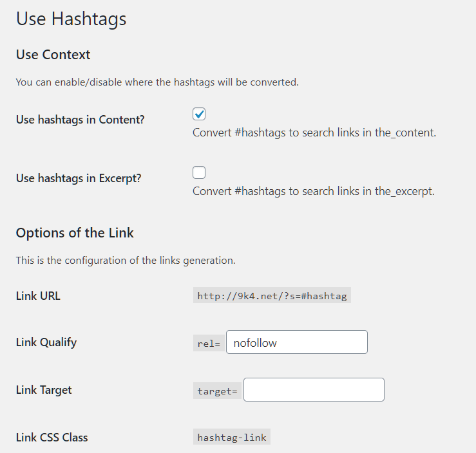The height and width of the screenshot is (453, 476).
Task: Click the the_content conversion description text
Action: coord(314,133)
